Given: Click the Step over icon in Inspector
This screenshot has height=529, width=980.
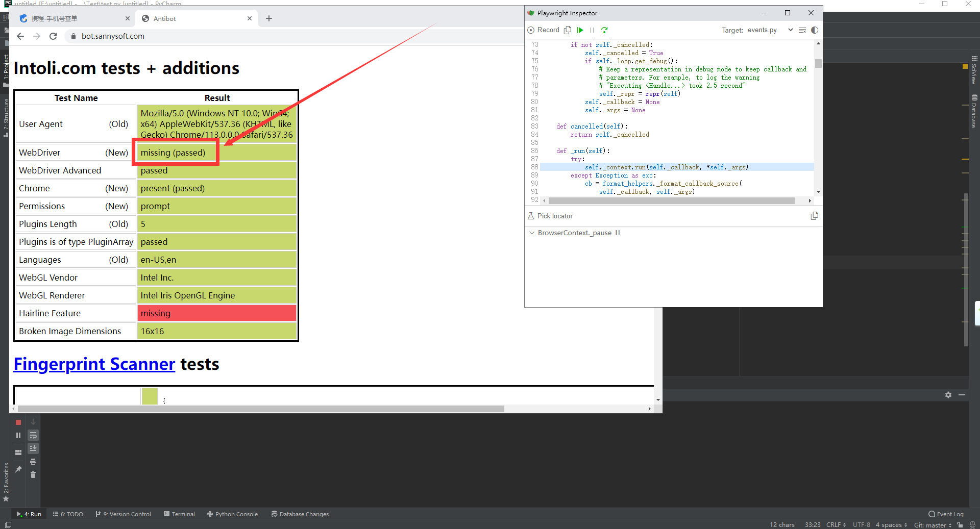Looking at the screenshot, I should 604,30.
